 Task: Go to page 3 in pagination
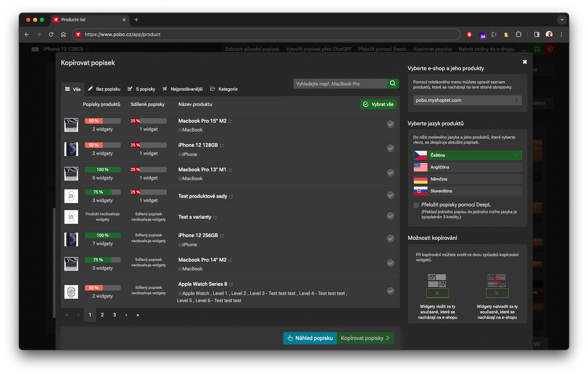click(x=115, y=315)
